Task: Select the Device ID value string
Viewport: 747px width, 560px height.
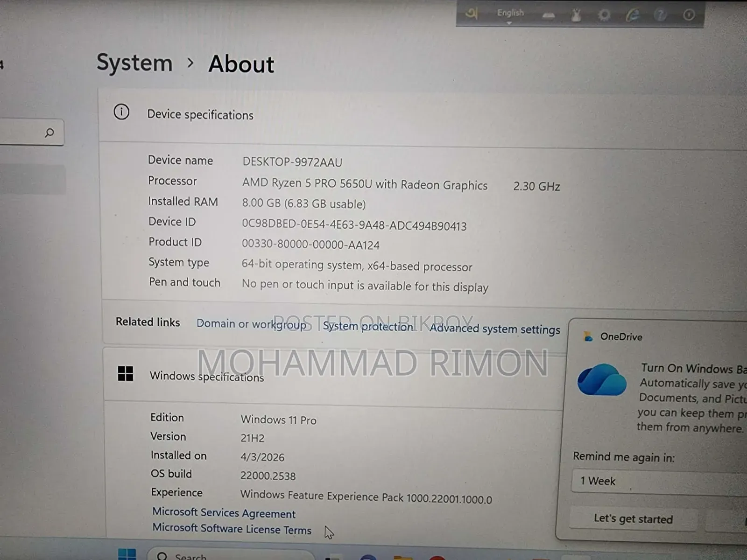Action: click(354, 224)
